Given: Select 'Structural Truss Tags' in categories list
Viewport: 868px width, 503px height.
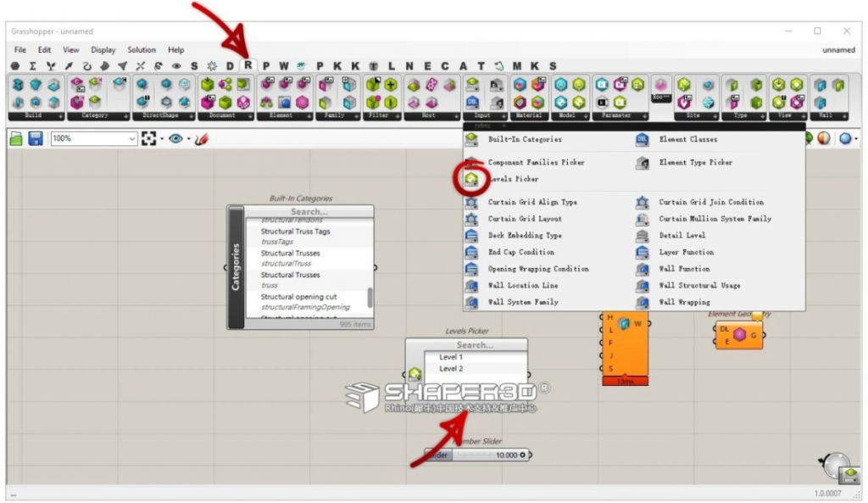Looking at the screenshot, I should pos(295,232).
